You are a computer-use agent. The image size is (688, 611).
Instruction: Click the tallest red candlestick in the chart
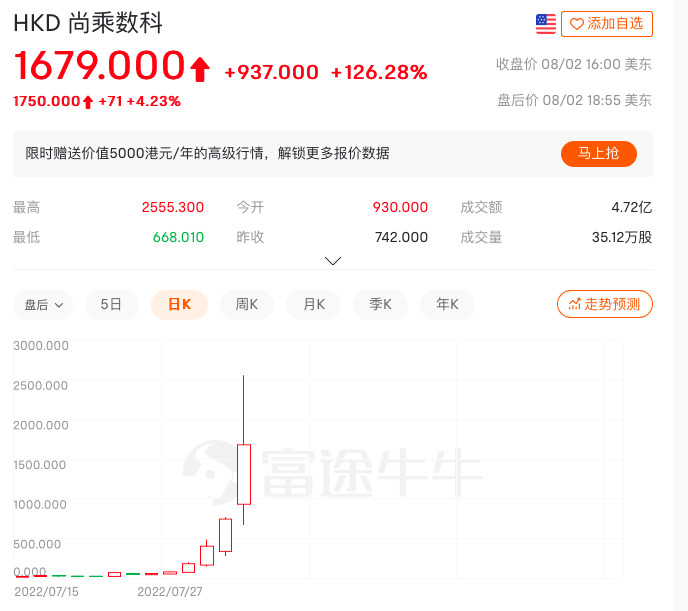coord(243,473)
